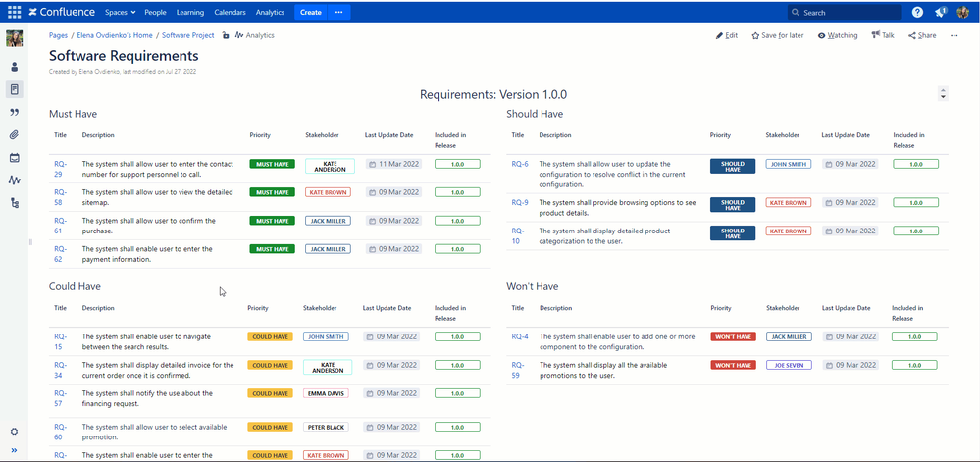The image size is (980, 462).
Task: Open the notifications megaphone icon
Action: (x=941, y=12)
